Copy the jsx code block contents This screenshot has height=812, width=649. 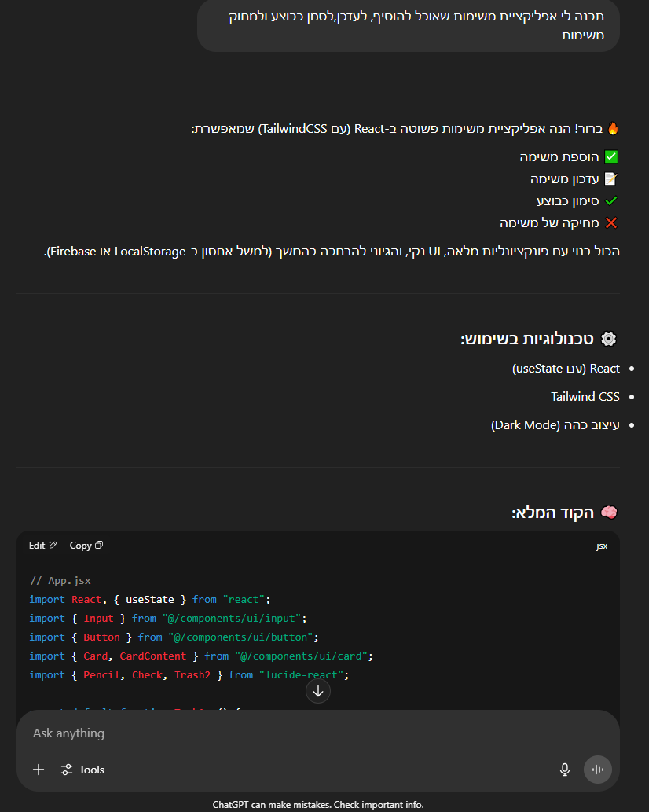(x=86, y=545)
